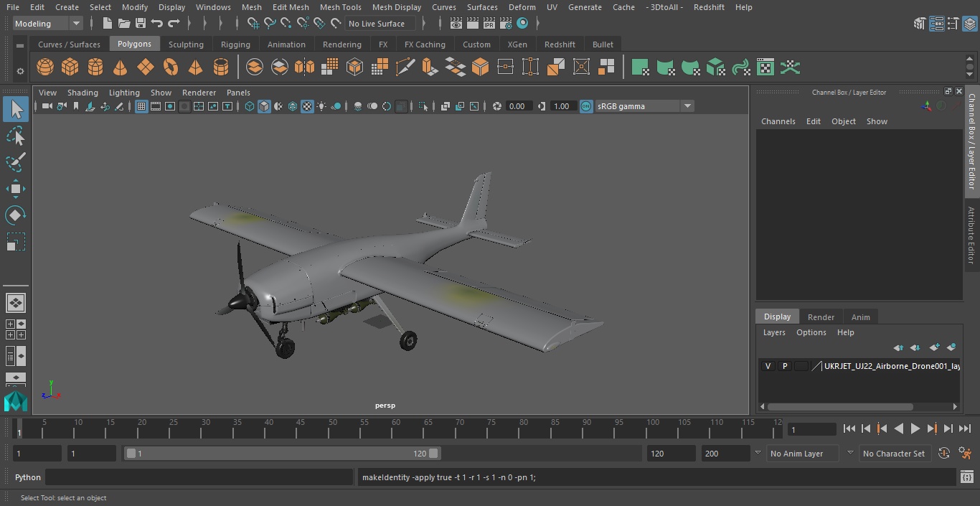
Task: Select the Lasso selection tool
Action: click(x=15, y=136)
